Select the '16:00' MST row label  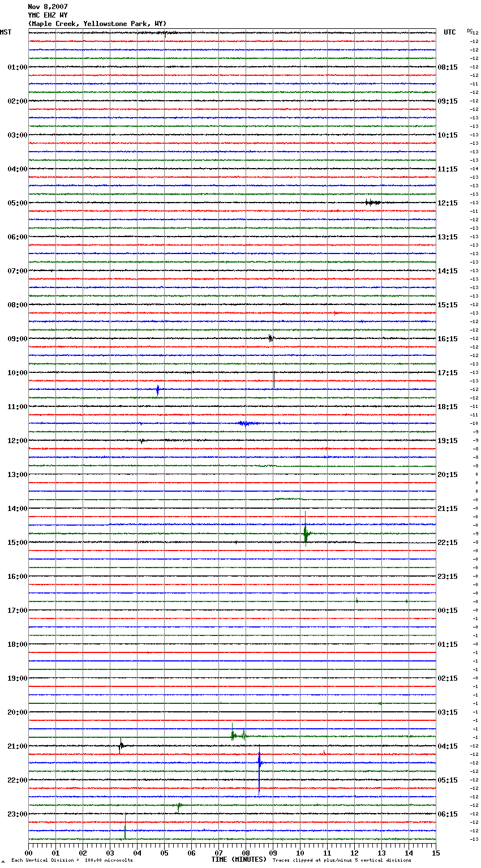[x=18, y=577]
